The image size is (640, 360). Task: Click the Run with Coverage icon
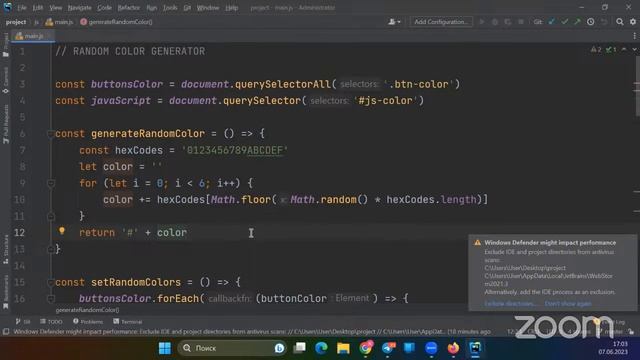(508, 22)
